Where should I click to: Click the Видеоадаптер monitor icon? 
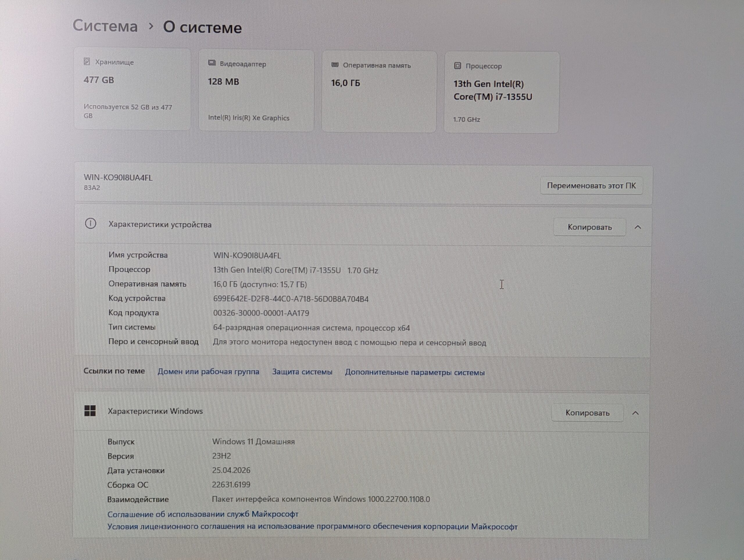212,63
